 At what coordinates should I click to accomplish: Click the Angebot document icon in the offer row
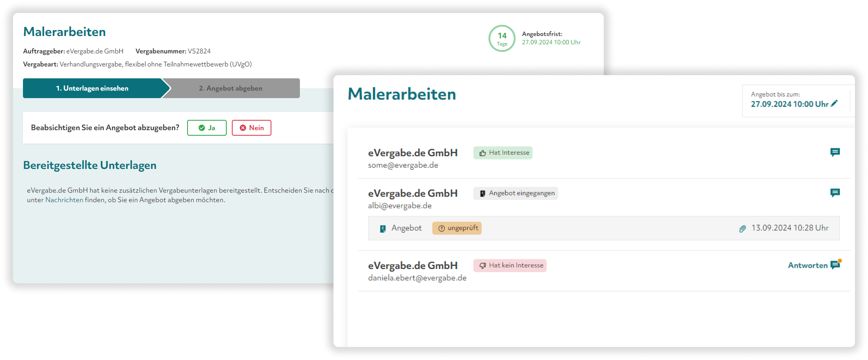coord(383,229)
